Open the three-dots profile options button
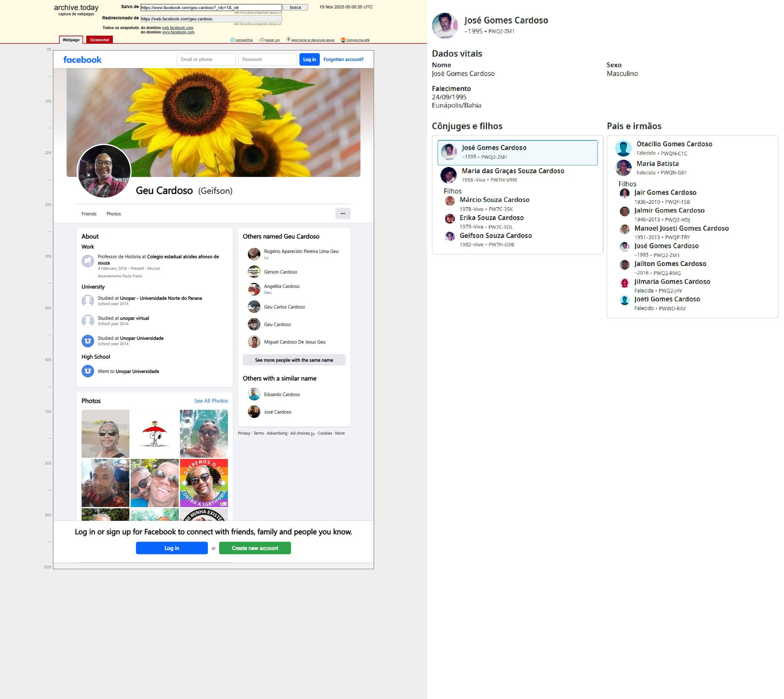Viewport: 784px width, 699px height. [343, 214]
